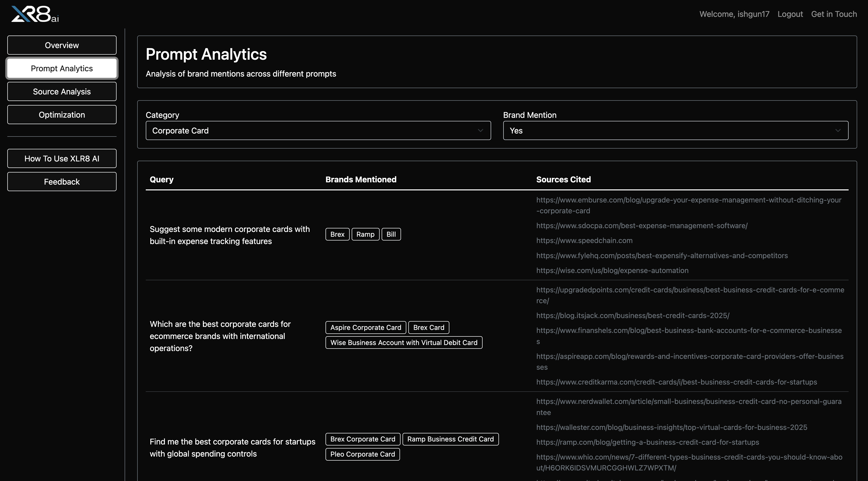Open the wallester.com virtual cards link
This screenshot has width=868, height=481.
[x=672, y=427]
